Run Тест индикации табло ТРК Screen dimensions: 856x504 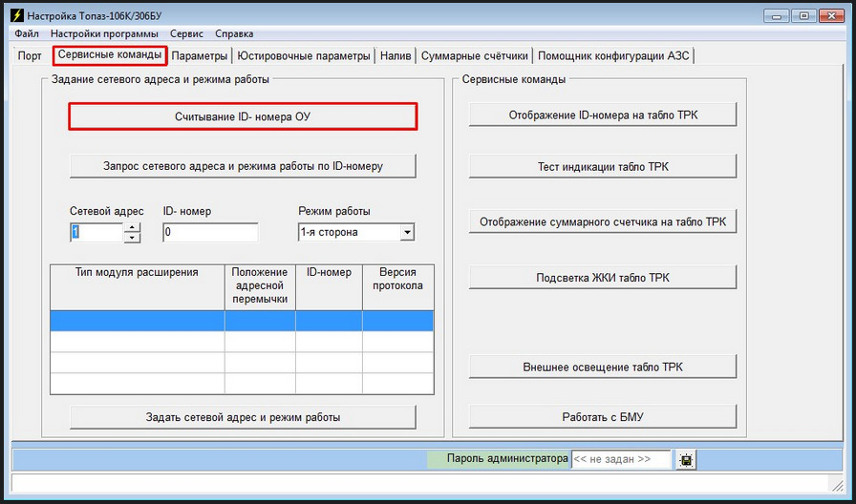(603, 166)
